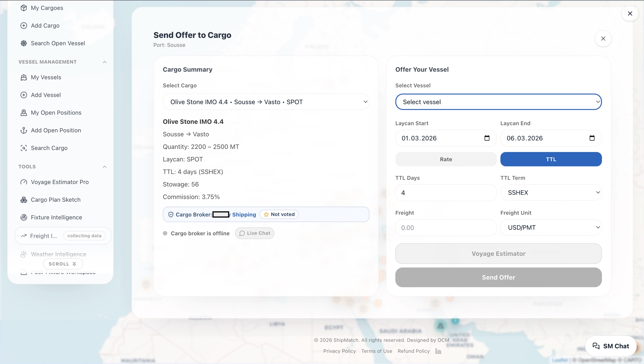644x364 pixels.
Task: Click the My Cargoes box icon
Action: (23, 8)
